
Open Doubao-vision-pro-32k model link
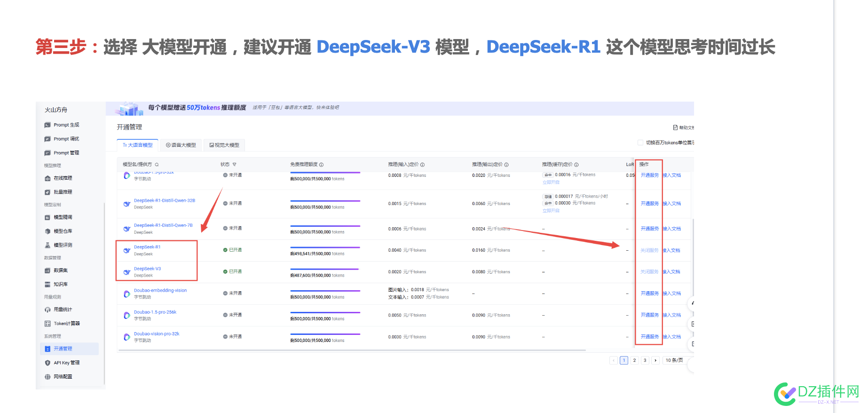[x=157, y=334]
